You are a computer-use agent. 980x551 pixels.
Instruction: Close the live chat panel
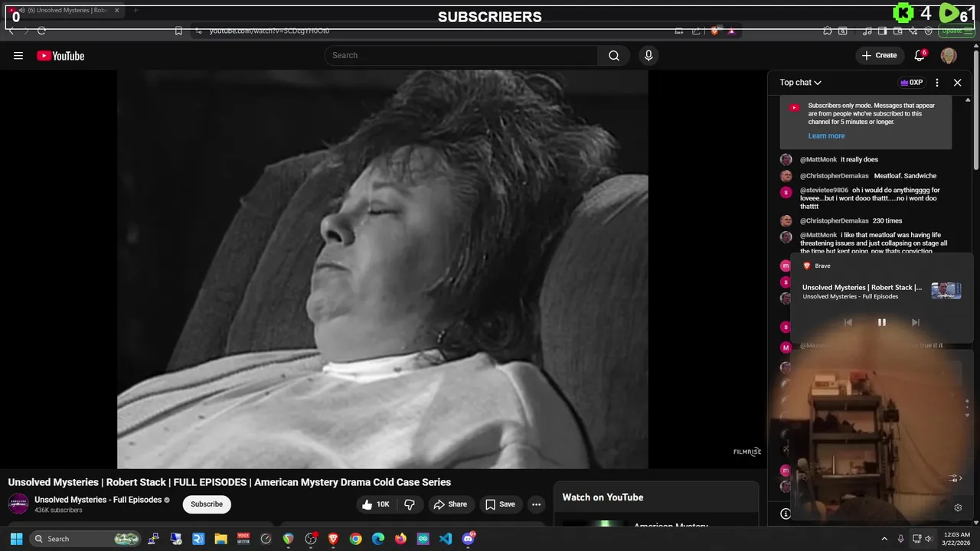(957, 83)
